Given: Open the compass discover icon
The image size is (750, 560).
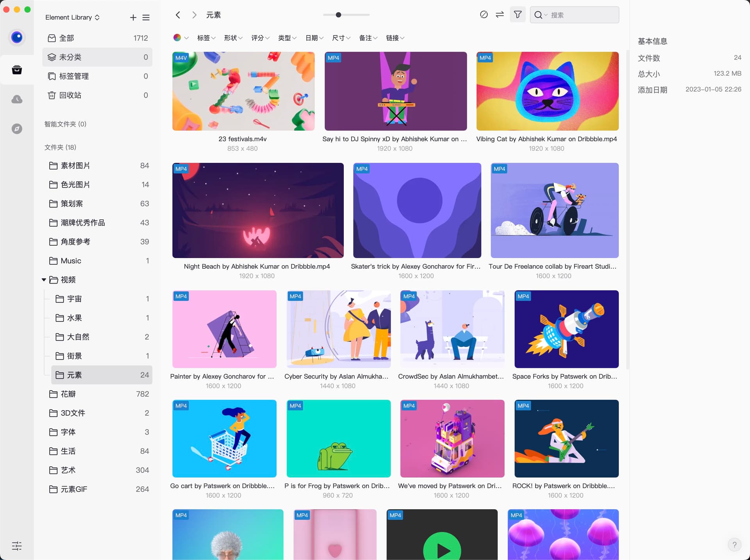Looking at the screenshot, I should (17, 129).
